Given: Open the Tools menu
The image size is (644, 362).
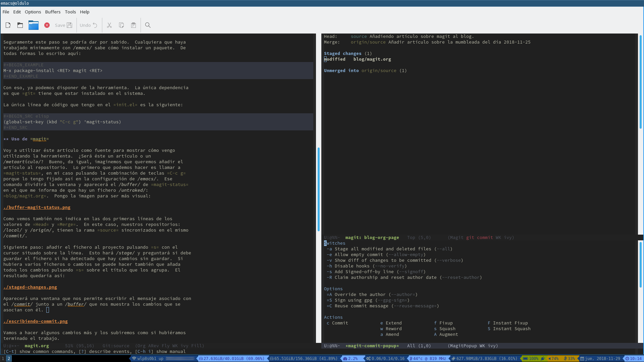Looking at the screenshot, I should [70, 12].
